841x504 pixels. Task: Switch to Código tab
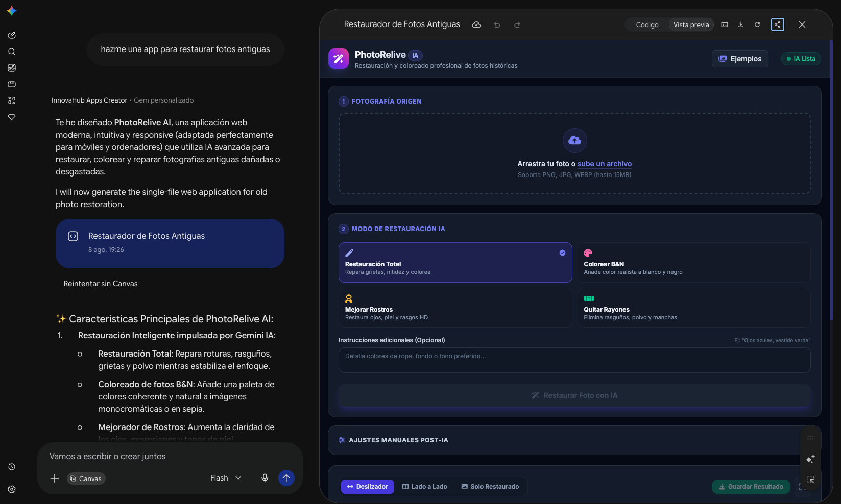pos(647,24)
